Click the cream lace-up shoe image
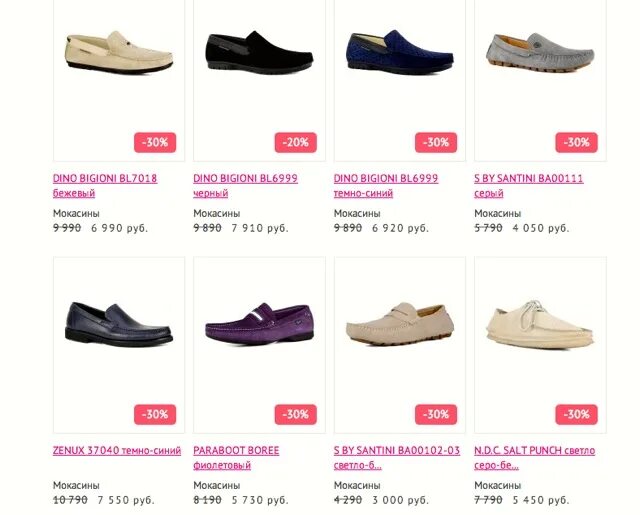 540,324
